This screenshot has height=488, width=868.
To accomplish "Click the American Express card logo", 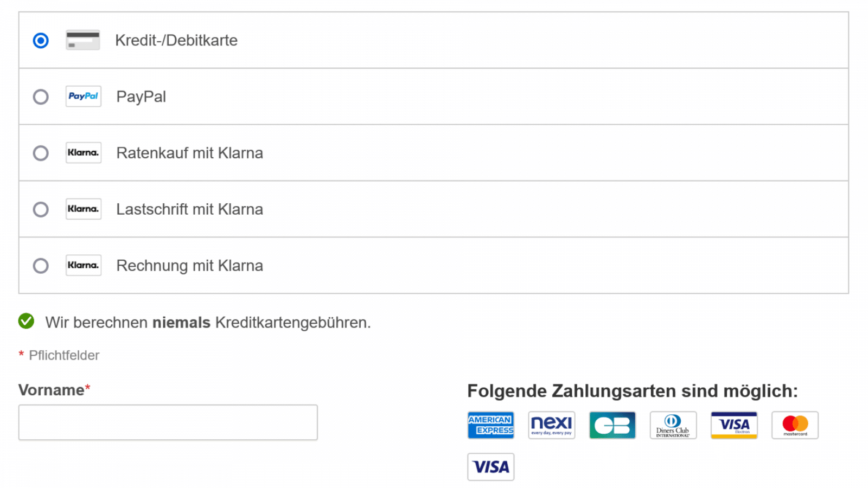I will 490,425.
